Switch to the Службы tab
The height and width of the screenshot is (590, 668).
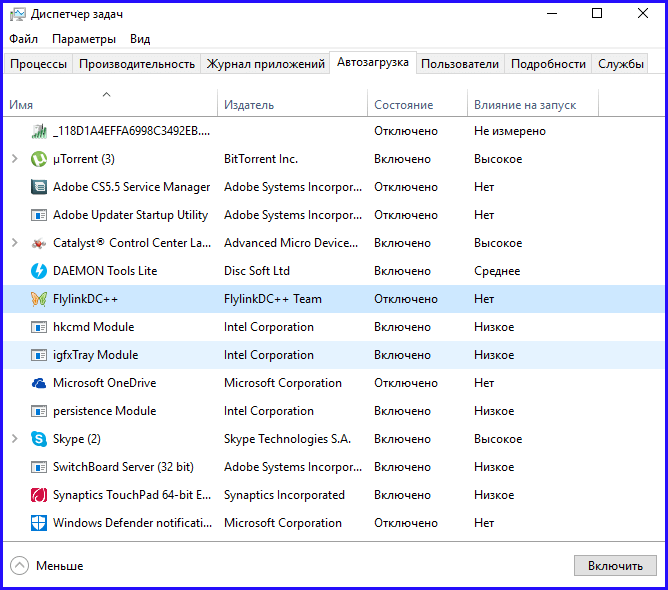coord(620,64)
